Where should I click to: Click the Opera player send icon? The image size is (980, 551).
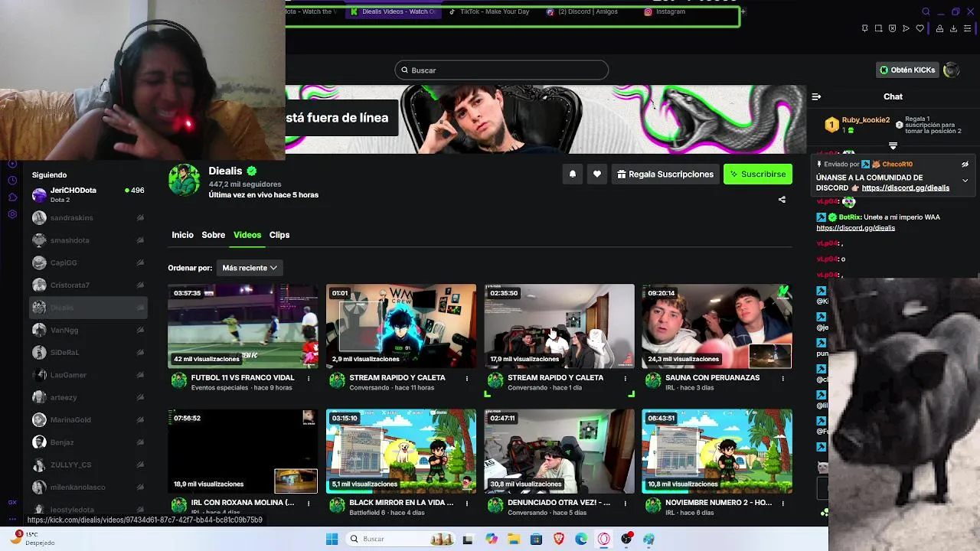click(x=906, y=28)
